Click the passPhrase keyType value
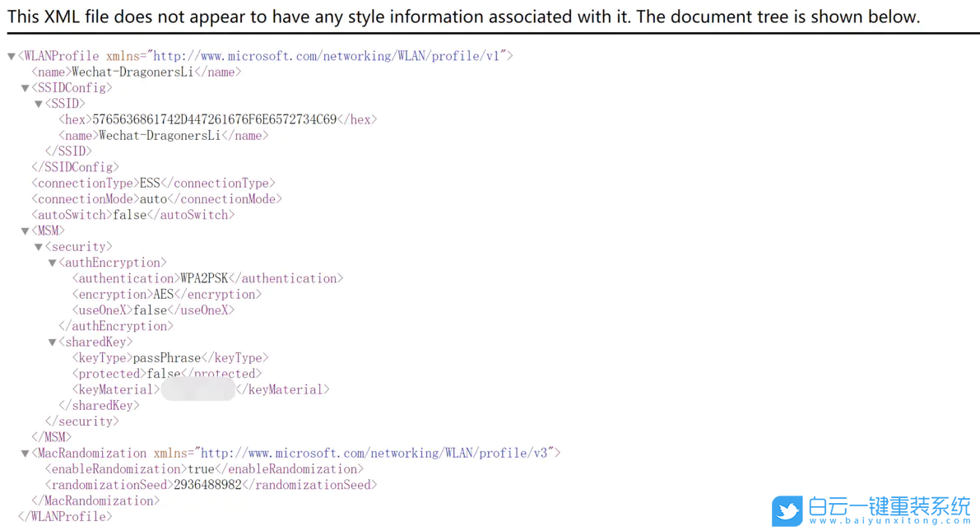Viewport: 980px width, 531px height. (166, 358)
